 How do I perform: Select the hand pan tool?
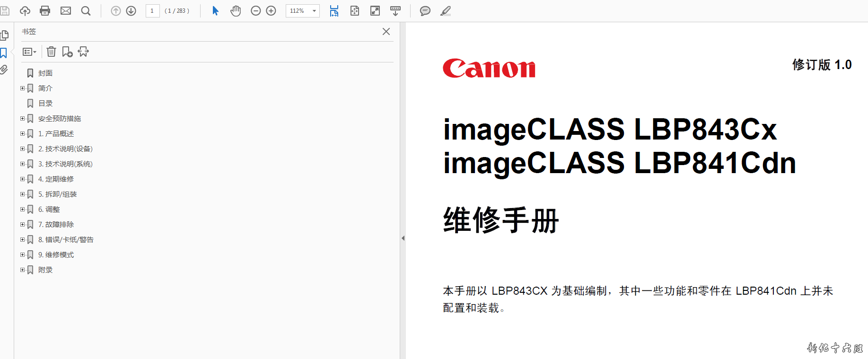tap(236, 11)
